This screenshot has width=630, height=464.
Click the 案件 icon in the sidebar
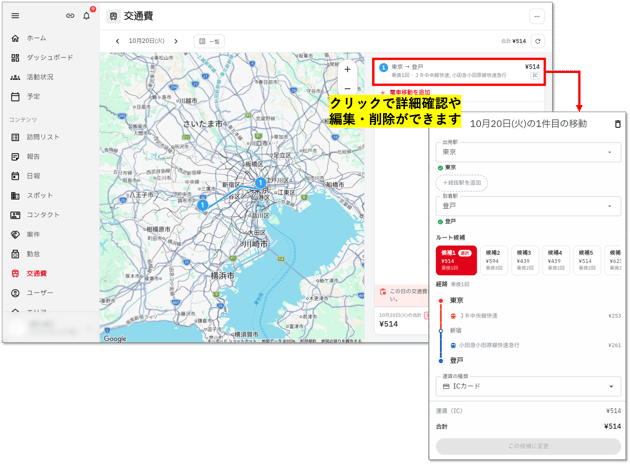15,234
